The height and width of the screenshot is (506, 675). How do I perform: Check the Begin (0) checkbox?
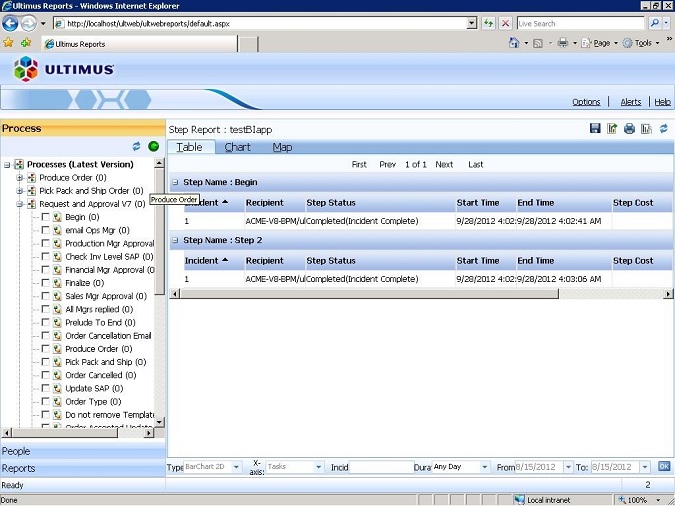[45, 217]
